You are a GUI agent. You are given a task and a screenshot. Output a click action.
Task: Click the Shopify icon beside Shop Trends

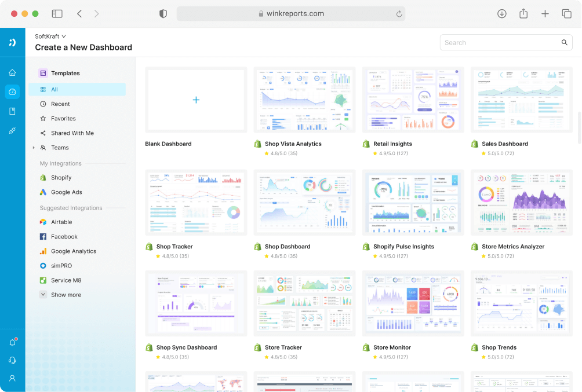(474, 347)
